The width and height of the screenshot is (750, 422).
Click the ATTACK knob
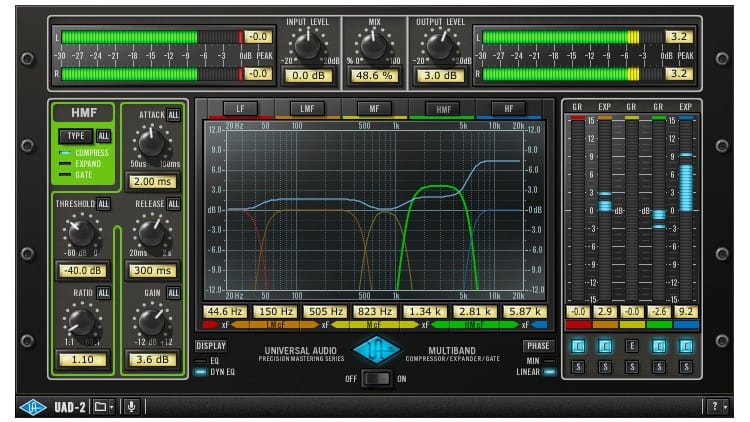(x=152, y=143)
